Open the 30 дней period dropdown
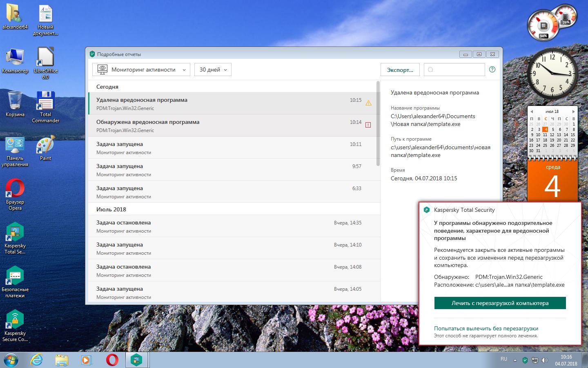Screen dimensions: 588x368 point(213,70)
